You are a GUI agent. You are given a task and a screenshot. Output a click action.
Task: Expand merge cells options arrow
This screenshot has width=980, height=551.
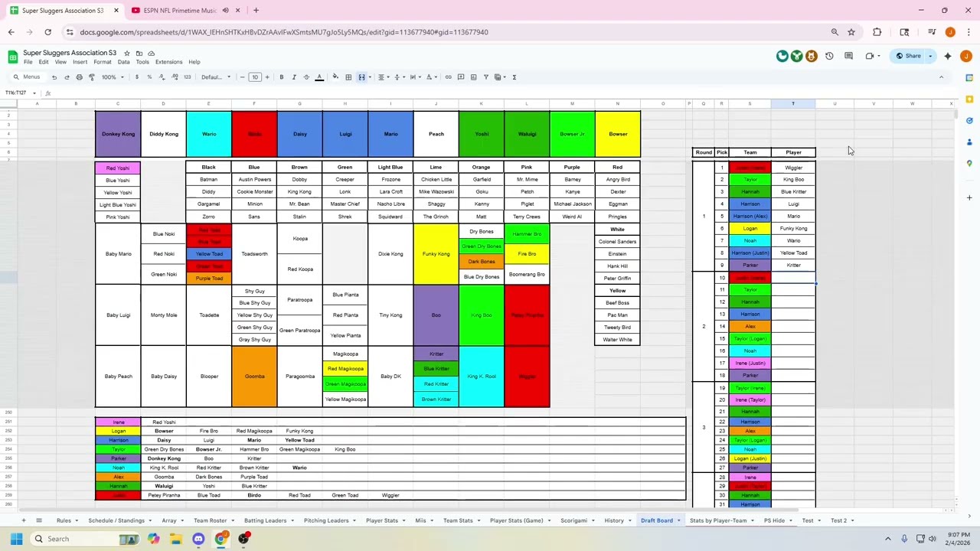click(370, 77)
